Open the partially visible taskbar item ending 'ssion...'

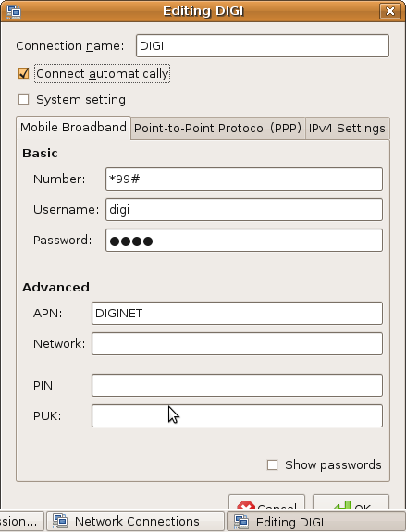pos(21,521)
